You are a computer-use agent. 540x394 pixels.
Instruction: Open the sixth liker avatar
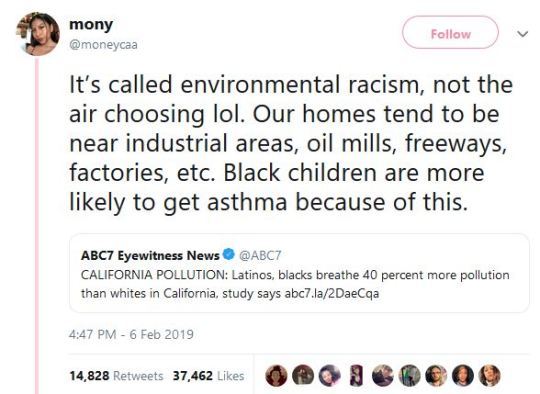pyautogui.click(x=410, y=375)
